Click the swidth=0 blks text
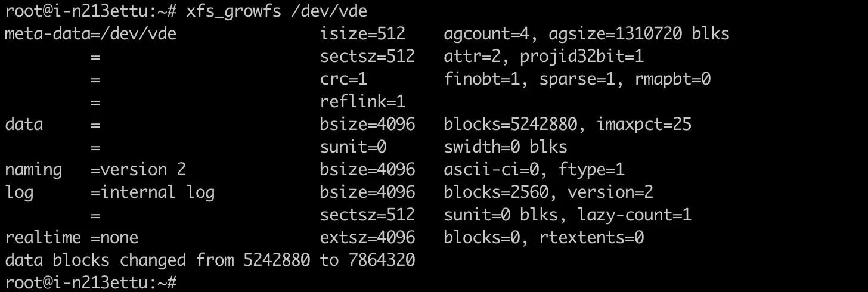The height and width of the screenshot is (292, 868). point(506,147)
